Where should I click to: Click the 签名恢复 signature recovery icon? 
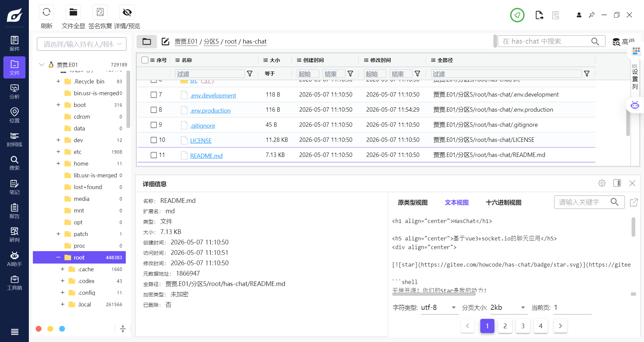[100, 12]
